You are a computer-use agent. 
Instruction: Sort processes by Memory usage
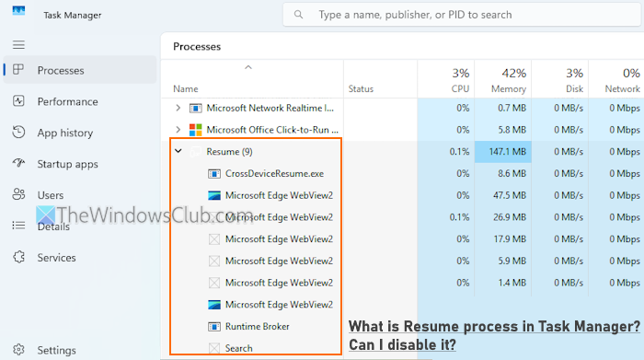click(502, 80)
